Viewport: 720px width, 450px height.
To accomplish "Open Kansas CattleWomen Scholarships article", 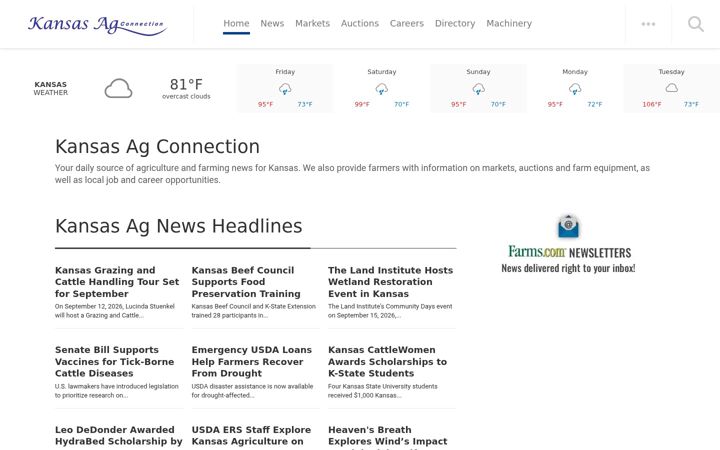I will [388, 361].
